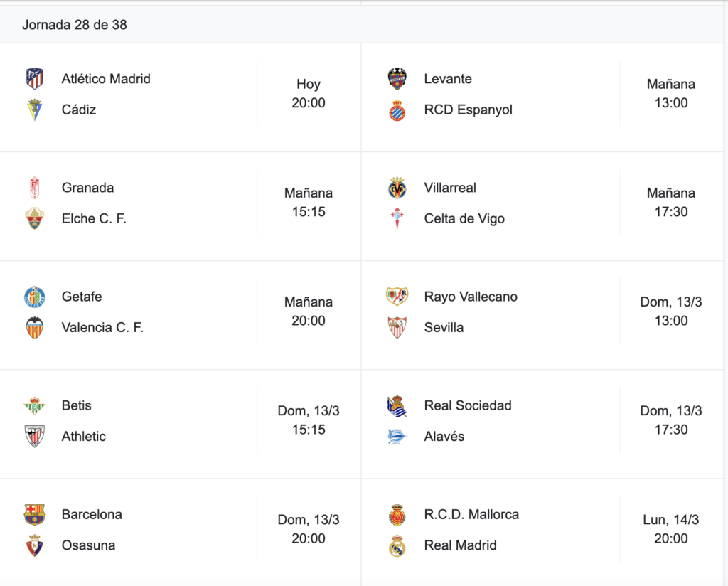Viewport: 728px width, 586px height.
Task: Open the Granada team name link
Action: (87, 188)
